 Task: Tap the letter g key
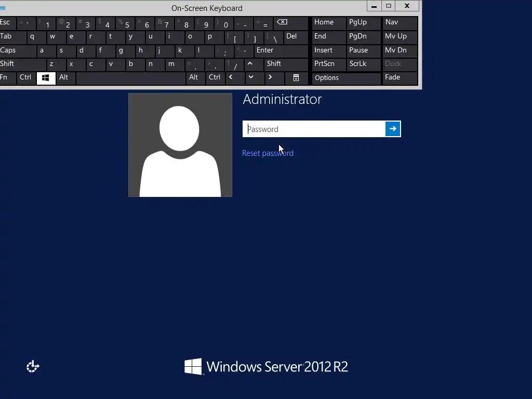coord(125,51)
